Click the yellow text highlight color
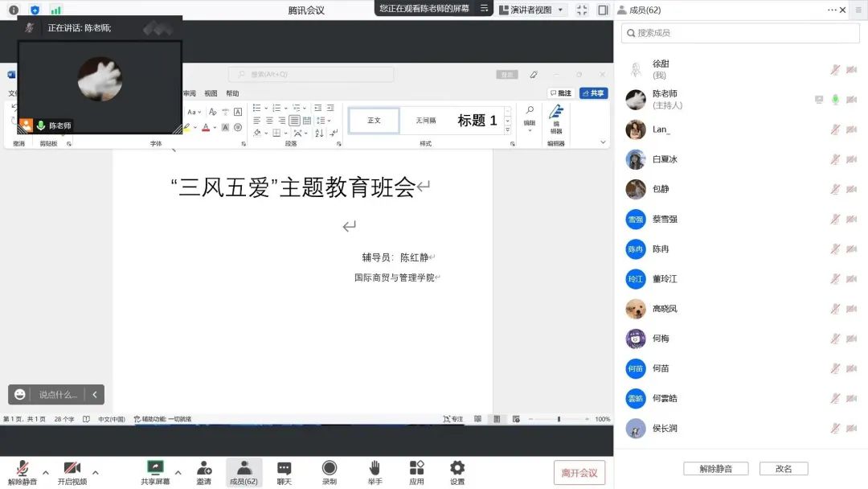 187,127
